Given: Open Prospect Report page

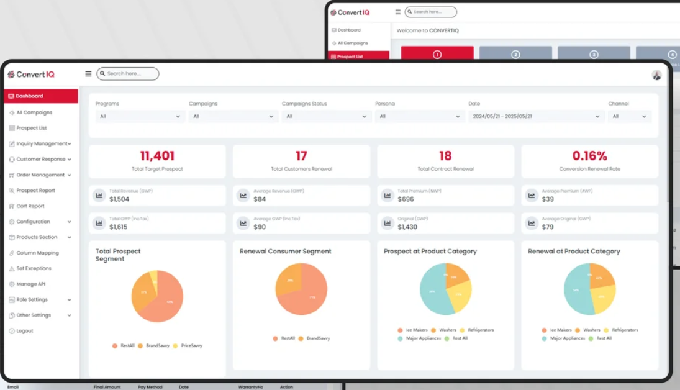Looking at the screenshot, I should (x=36, y=190).
